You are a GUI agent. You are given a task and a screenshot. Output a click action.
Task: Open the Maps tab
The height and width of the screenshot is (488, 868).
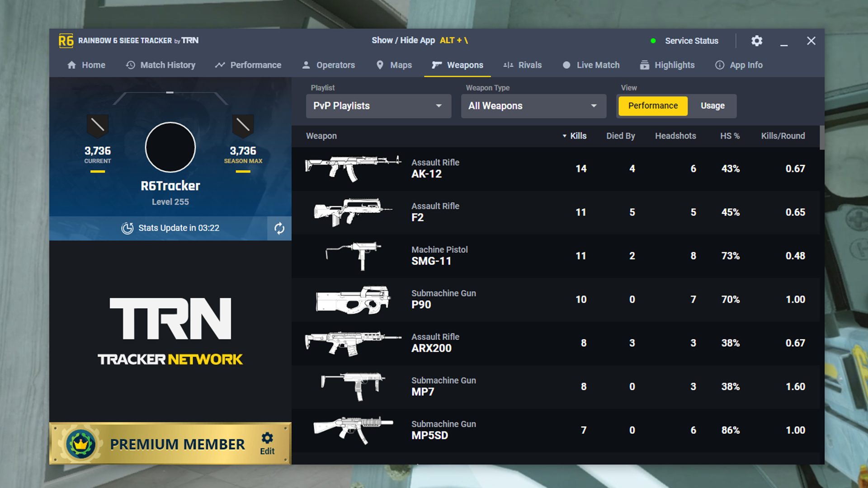click(394, 65)
